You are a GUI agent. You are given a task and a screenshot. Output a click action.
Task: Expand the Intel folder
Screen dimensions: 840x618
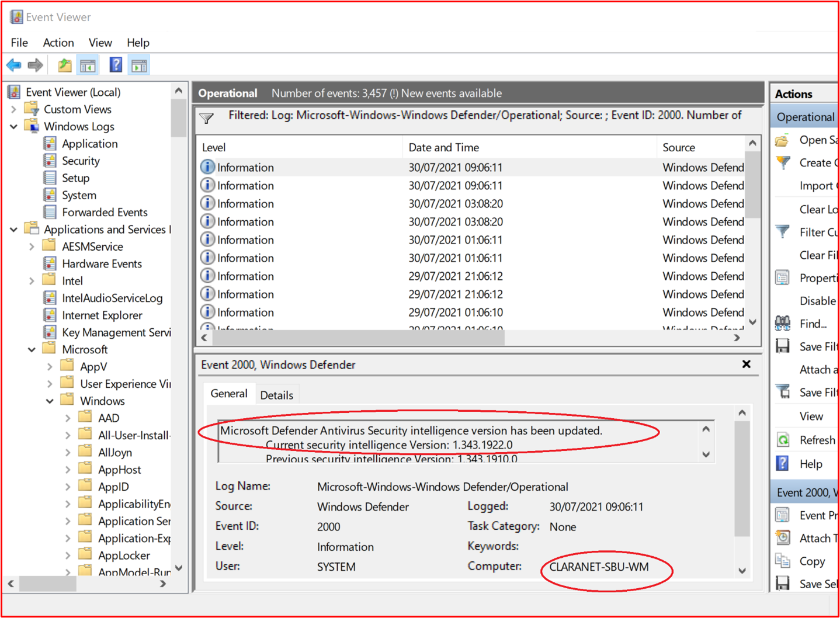[x=32, y=281]
